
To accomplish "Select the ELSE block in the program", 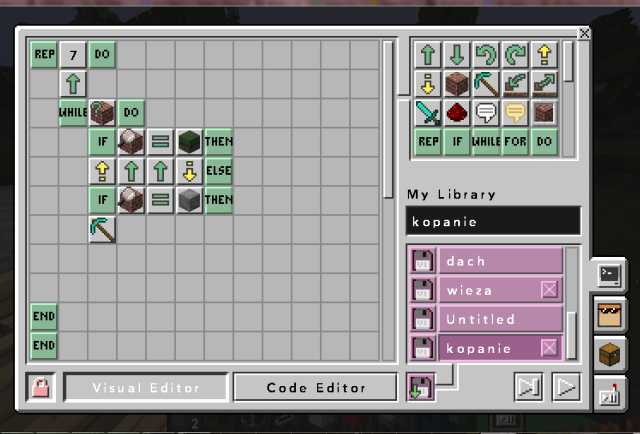I will click(x=218, y=171).
